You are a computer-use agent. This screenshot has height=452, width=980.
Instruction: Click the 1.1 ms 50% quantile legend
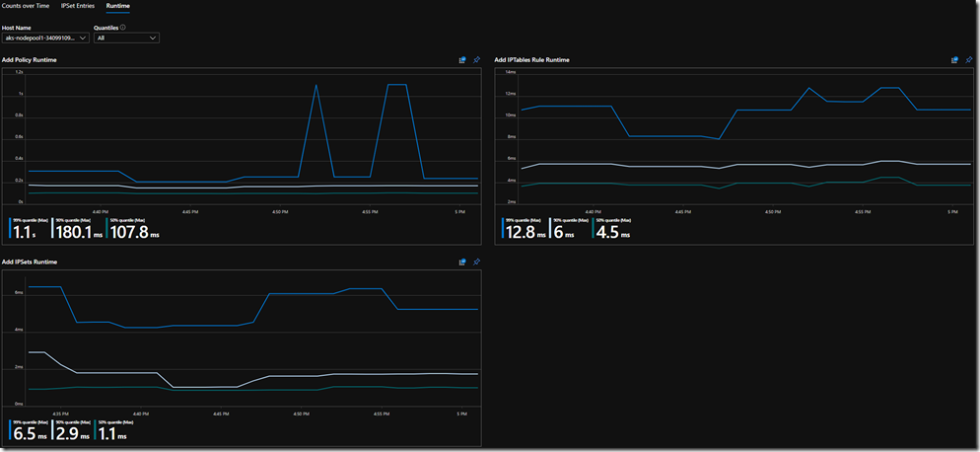tap(113, 430)
